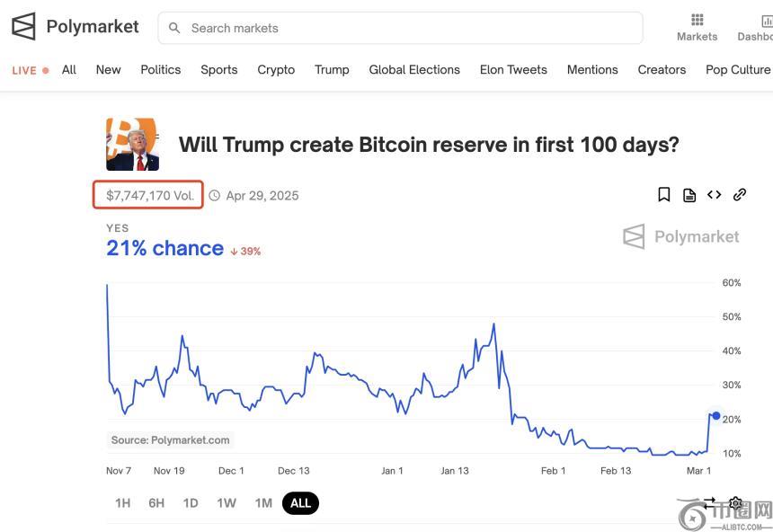Open the Politics category tab
773x532 pixels.
(x=161, y=69)
